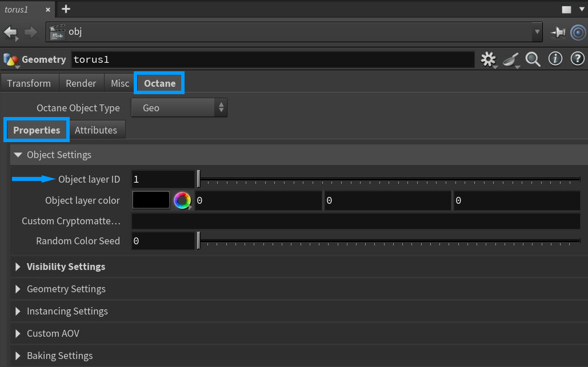This screenshot has width=588, height=367.
Task: Add a new pane tab
Action: coord(66,9)
